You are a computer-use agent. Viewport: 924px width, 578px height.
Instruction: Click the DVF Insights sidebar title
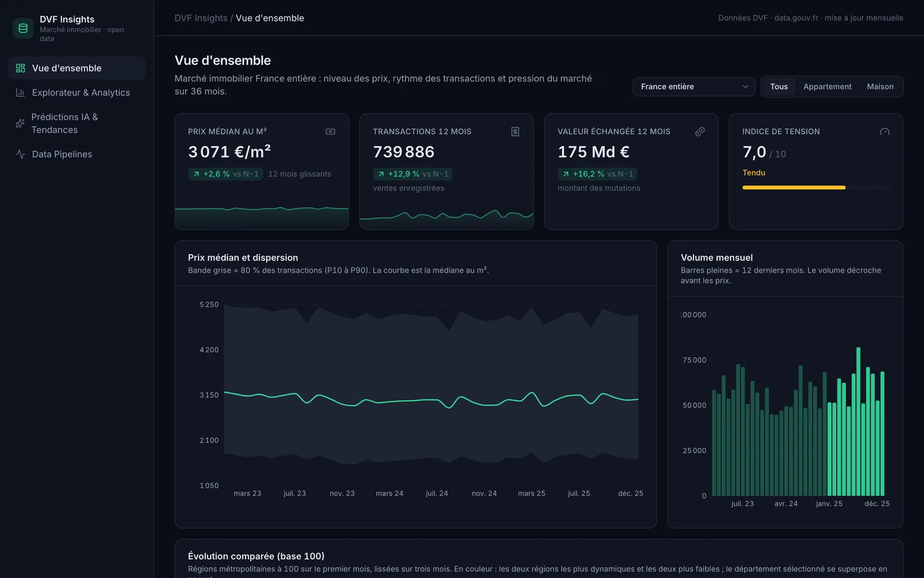coord(67,19)
